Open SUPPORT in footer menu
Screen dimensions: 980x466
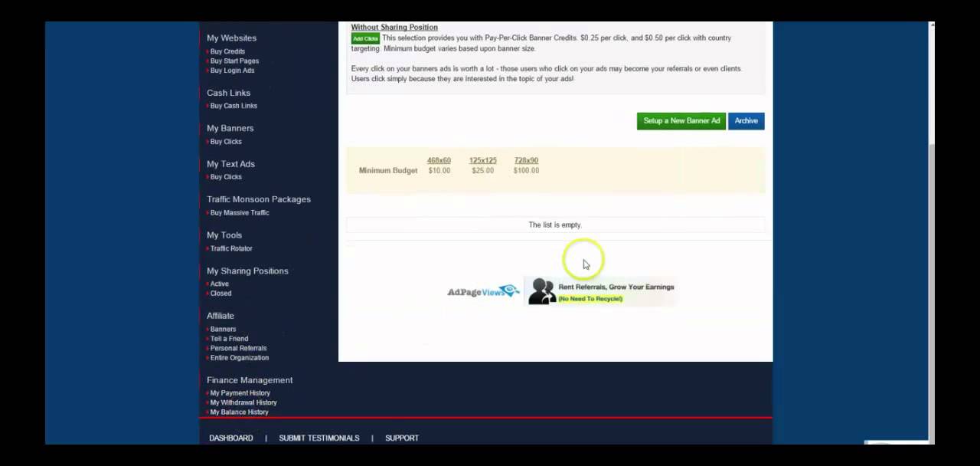(402, 438)
